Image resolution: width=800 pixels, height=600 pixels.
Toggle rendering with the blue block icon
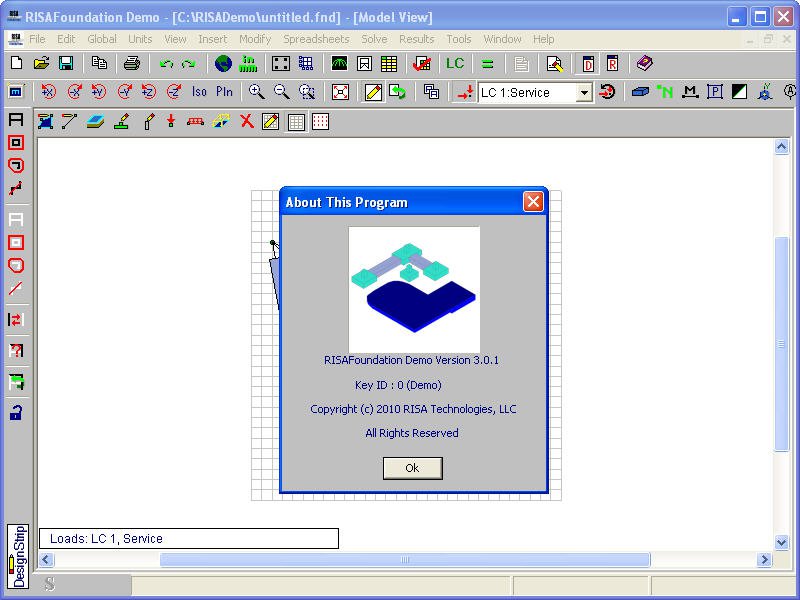(x=640, y=92)
